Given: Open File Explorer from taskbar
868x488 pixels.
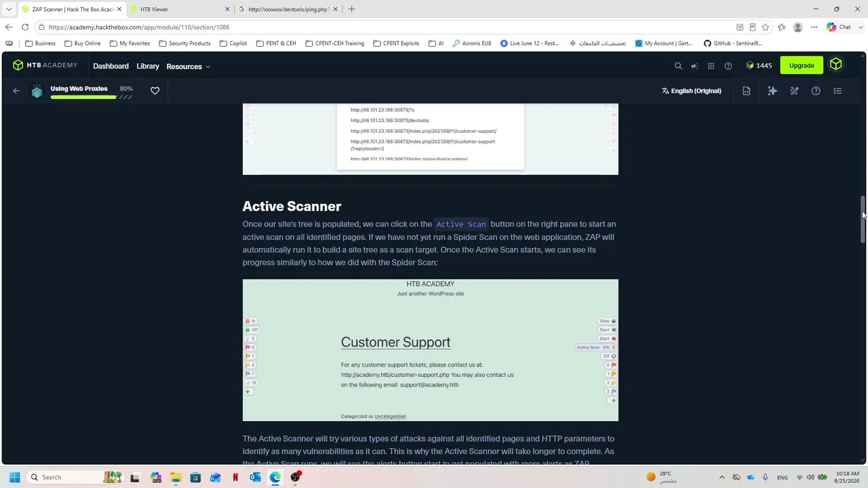Looking at the screenshot, I should [176, 477].
